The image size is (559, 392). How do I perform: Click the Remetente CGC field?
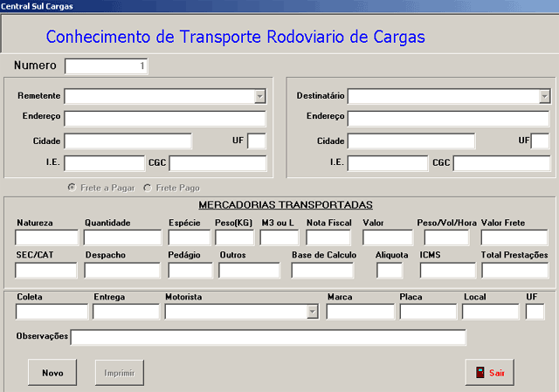click(217, 163)
